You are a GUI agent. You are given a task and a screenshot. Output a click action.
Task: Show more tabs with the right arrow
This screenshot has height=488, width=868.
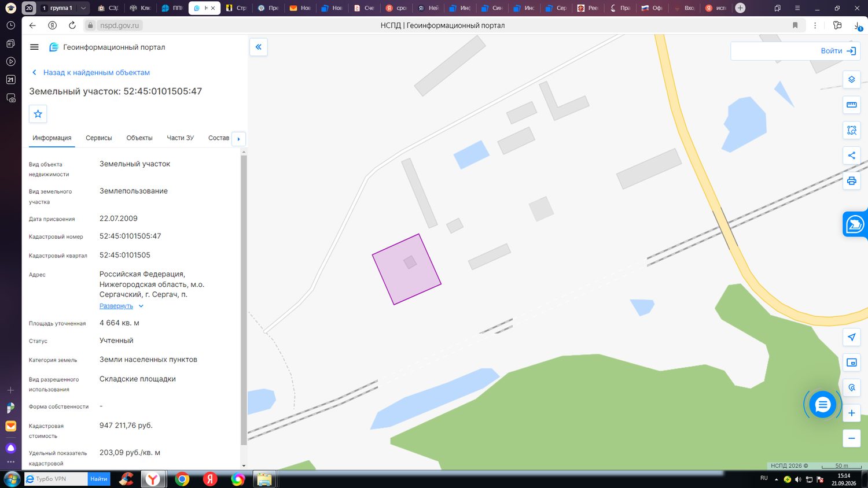coord(238,139)
